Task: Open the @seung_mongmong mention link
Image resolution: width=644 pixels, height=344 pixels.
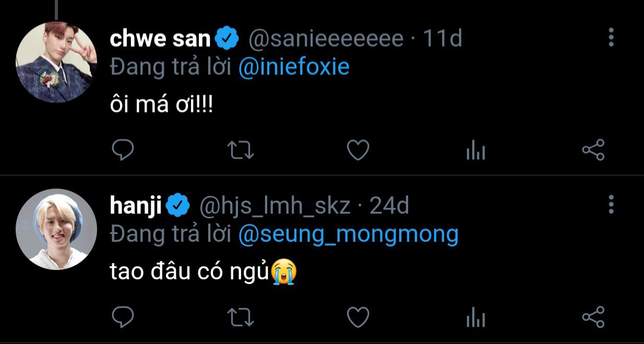Action: click(348, 234)
